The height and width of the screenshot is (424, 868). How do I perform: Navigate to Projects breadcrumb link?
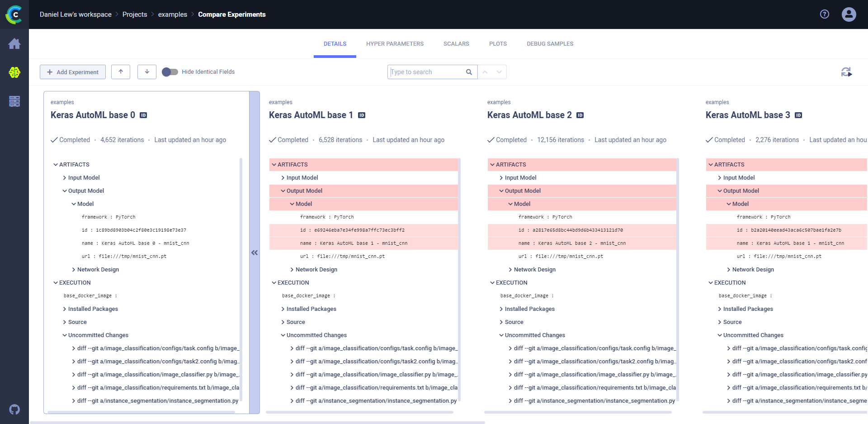click(135, 14)
